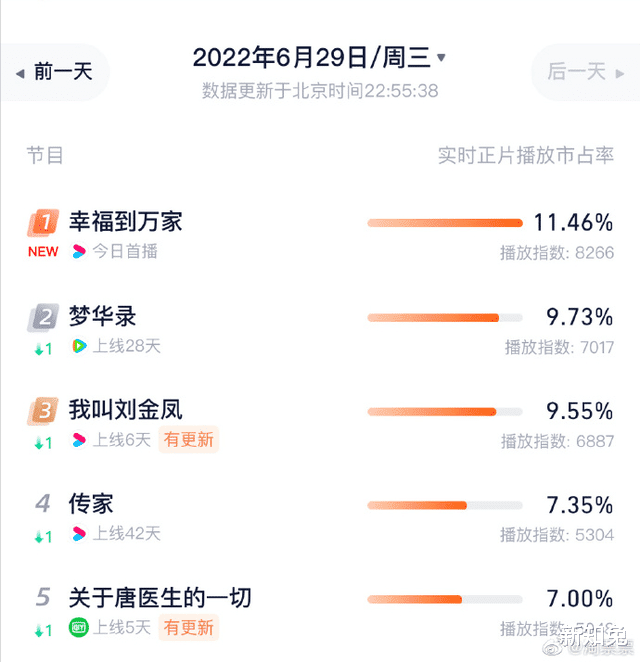Click the rank 3 bronze badge icon
The height and width of the screenshot is (662, 640).
[43, 410]
